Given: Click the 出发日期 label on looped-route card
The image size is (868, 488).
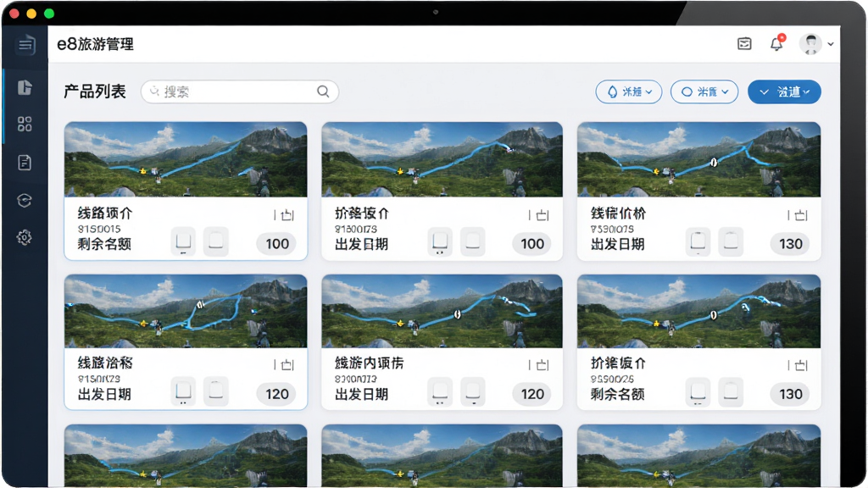Looking at the screenshot, I should [104, 394].
